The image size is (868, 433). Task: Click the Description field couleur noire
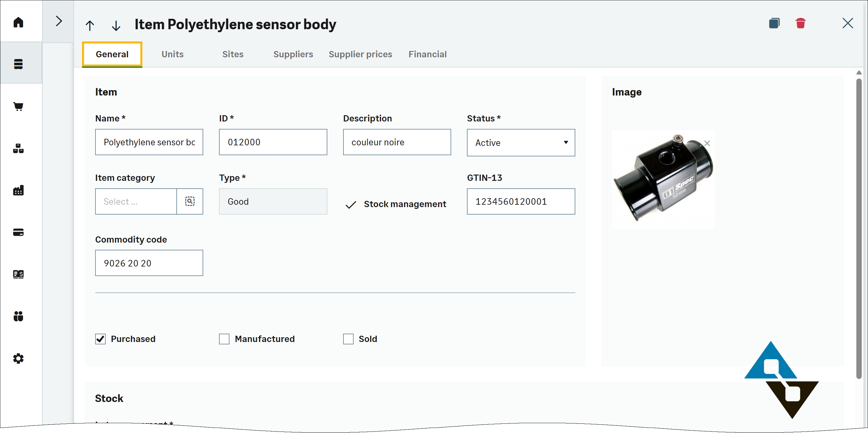[397, 142]
